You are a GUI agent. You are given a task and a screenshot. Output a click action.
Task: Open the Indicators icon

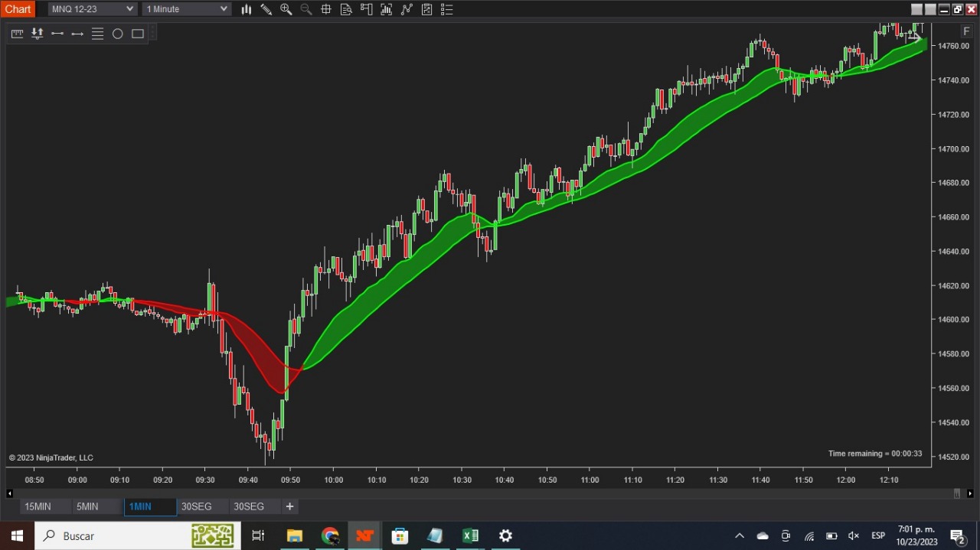(x=387, y=9)
